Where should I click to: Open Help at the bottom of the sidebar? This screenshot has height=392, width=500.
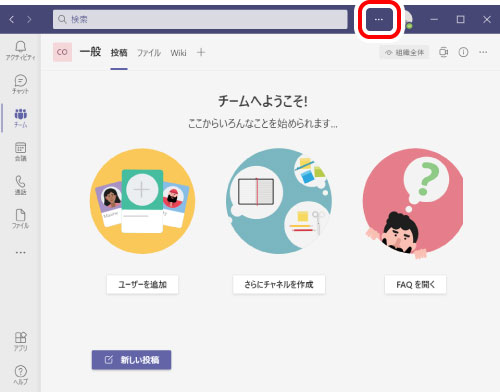pos(20,375)
